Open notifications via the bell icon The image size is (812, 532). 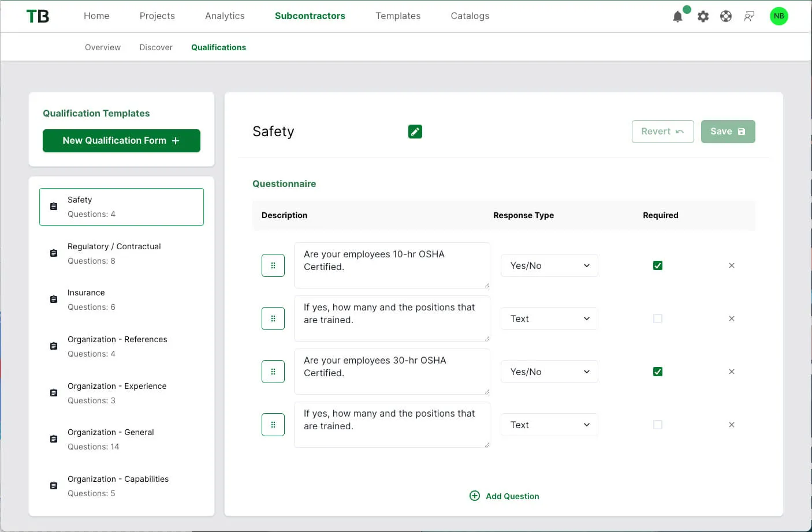pos(677,16)
